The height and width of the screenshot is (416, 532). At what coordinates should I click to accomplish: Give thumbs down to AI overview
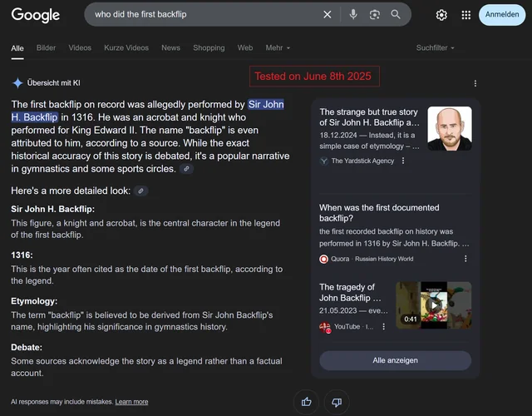point(337,402)
